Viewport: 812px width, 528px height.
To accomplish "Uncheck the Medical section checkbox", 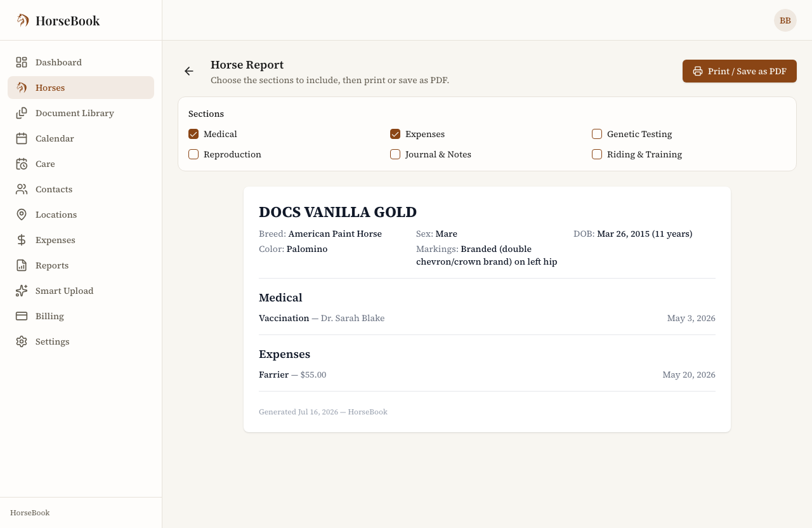I will click(x=193, y=134).
